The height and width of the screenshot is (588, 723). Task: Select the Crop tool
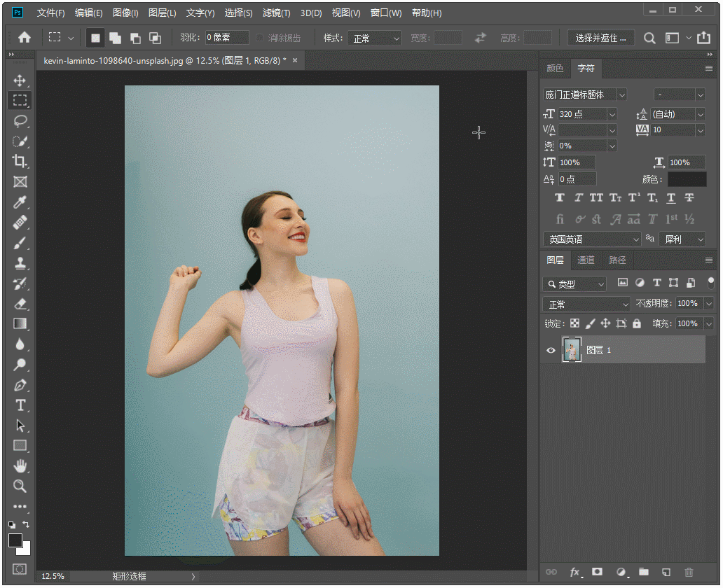coord(20,162)
